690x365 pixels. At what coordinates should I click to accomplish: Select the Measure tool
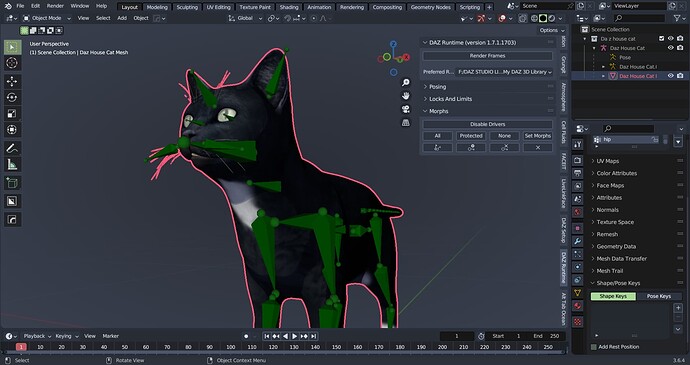(12, 165)
